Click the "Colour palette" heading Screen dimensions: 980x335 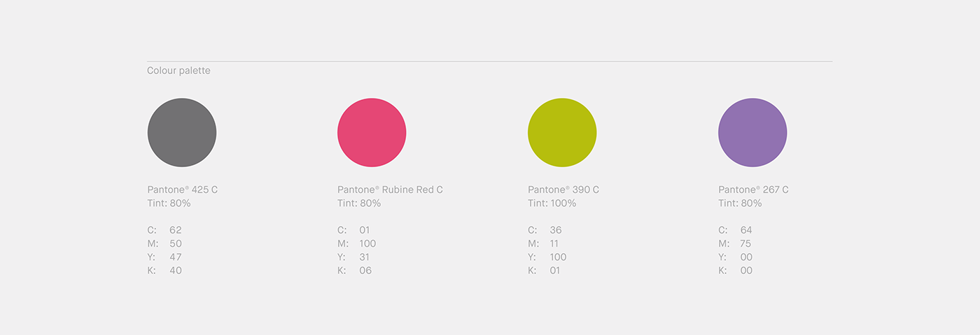click(178, 71)
